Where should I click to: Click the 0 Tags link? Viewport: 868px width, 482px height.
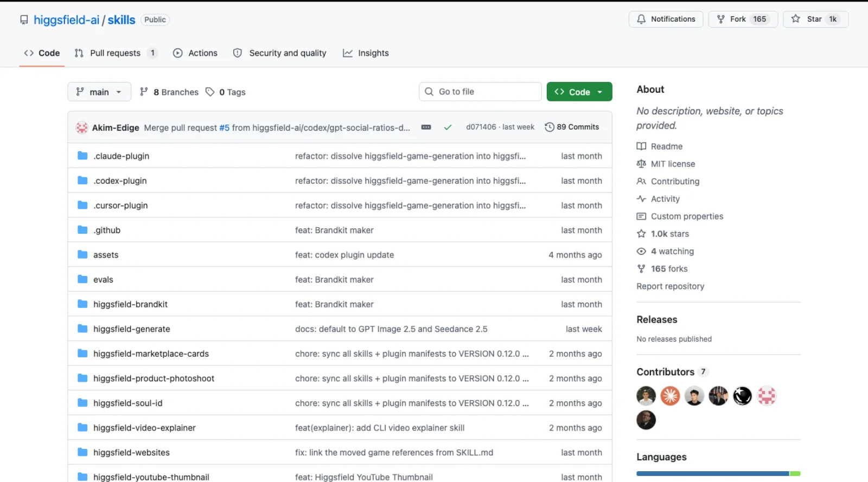click(226, 92)
